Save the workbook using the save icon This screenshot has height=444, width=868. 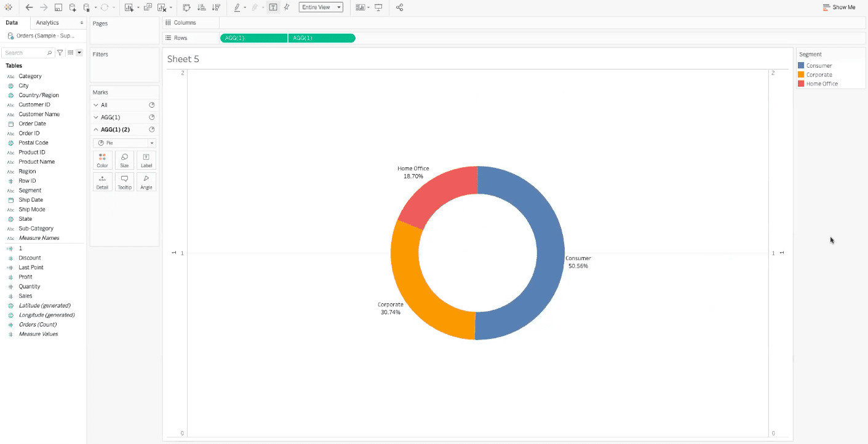pos(58,7)
